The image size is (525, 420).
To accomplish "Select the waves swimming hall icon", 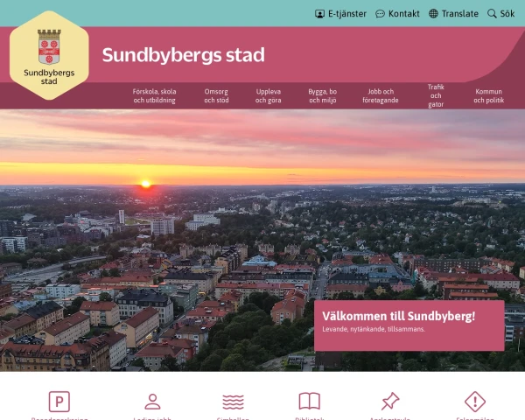I will click(x=233, y=402).
